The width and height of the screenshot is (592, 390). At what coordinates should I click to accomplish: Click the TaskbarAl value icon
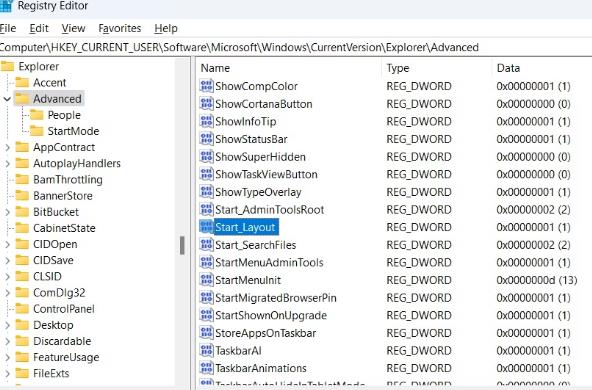tap(207, 350)
